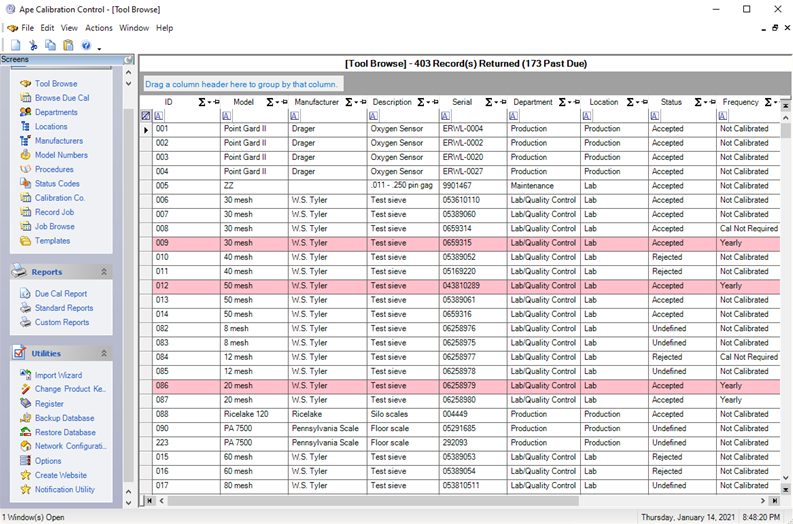The width and height of the screenshot is (793, 524).
Task: Open the Window menu
Action: click(134, 28)
